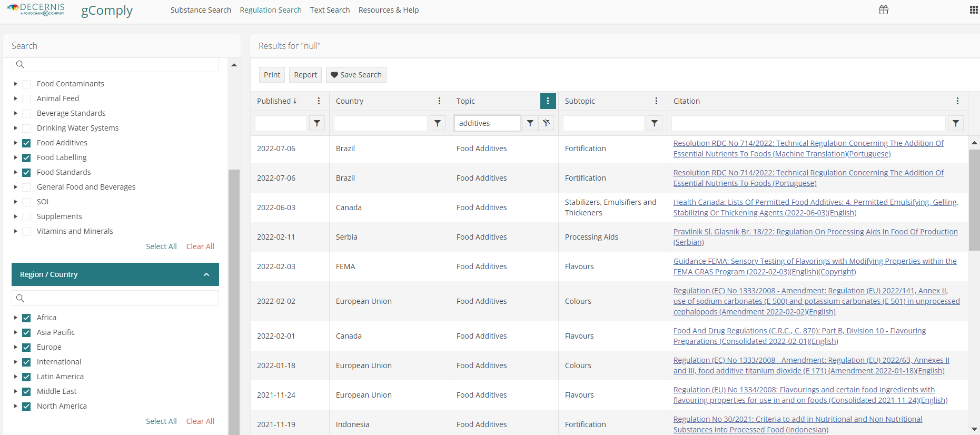The height and width of the screenshot is (435, 980).
Task: Click the International region label
Action: pos(59,362)
